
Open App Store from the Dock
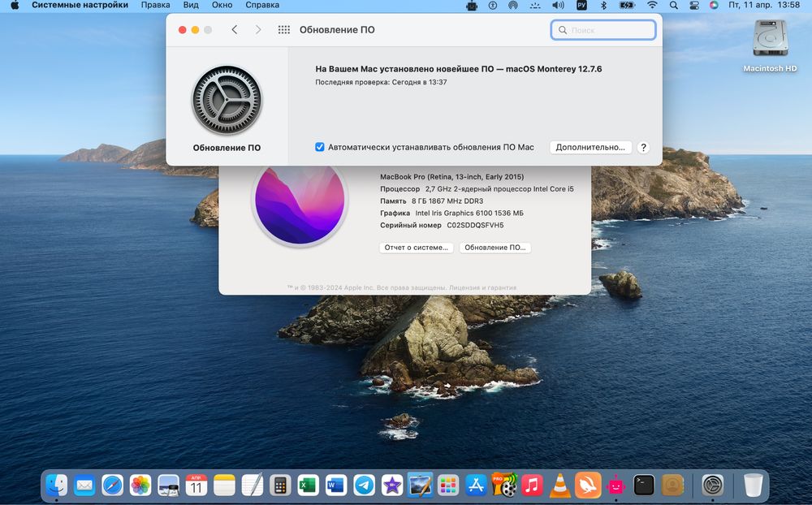click(x=476, y=486)
